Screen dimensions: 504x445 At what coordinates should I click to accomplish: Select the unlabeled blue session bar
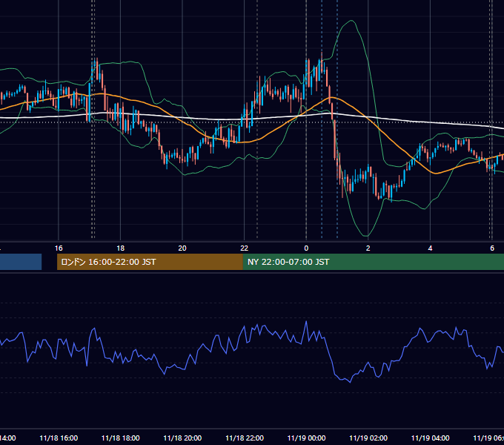click(21, 262)
